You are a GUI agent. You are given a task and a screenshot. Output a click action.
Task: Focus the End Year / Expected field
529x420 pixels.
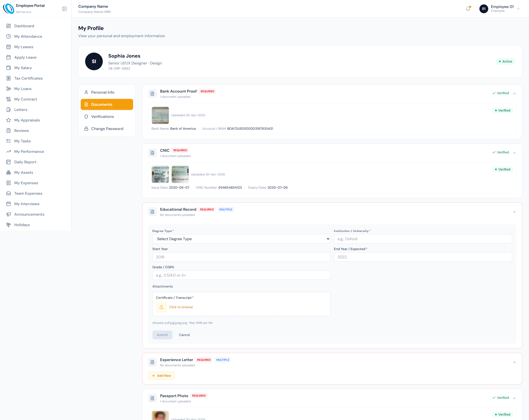pos(423,257)
